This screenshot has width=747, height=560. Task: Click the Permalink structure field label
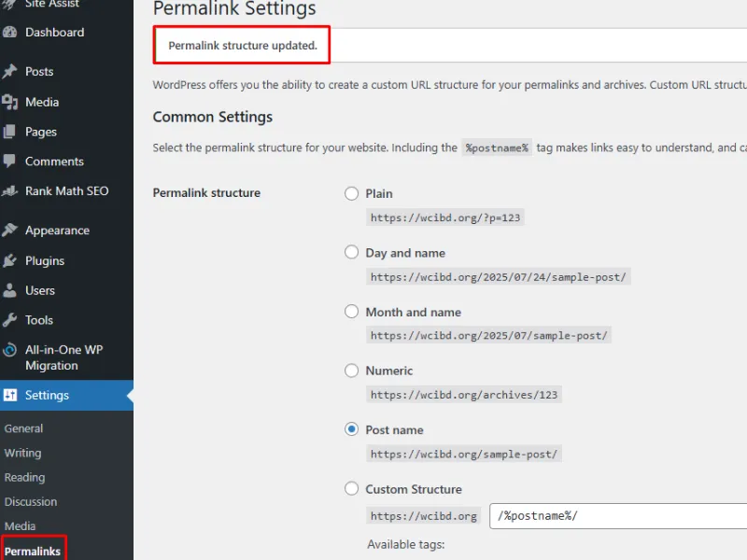(206, 193)
